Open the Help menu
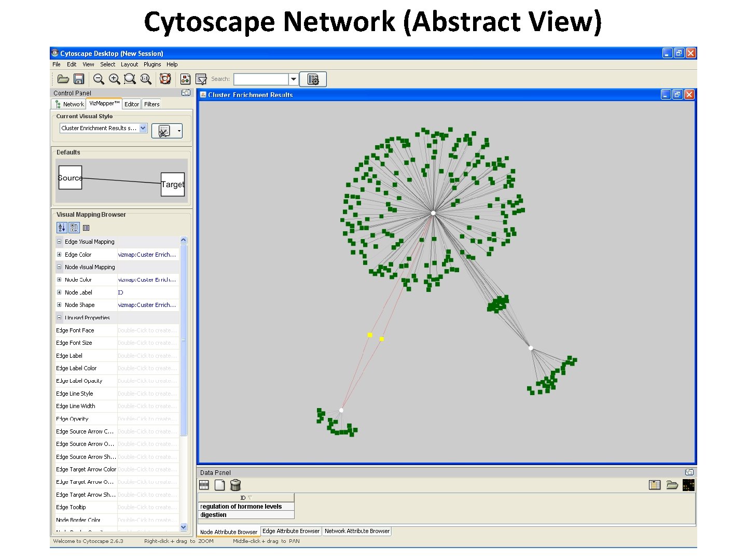 [172, 64]
